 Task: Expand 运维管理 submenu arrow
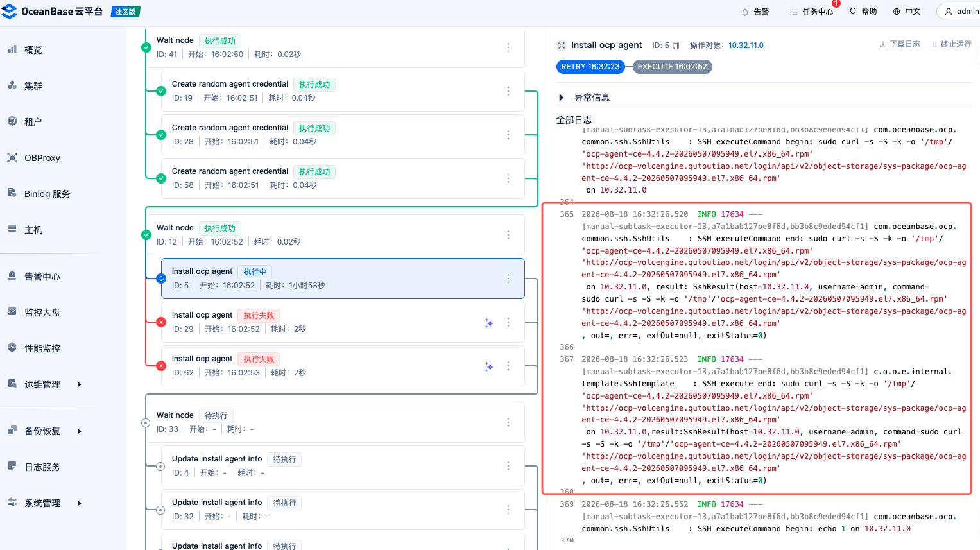click(80, 384)
